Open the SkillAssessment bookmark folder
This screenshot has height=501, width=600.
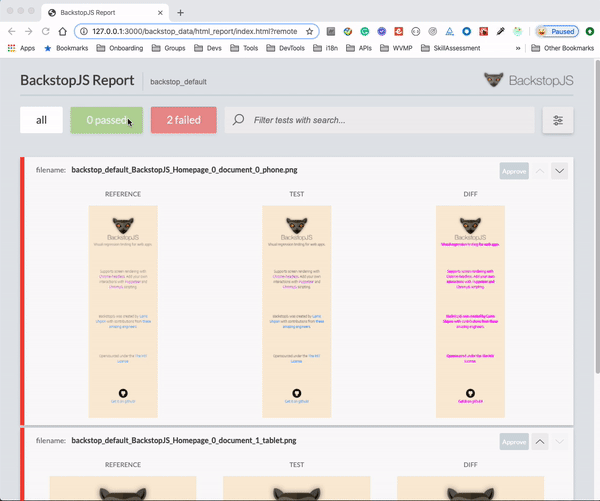(451, 48)
